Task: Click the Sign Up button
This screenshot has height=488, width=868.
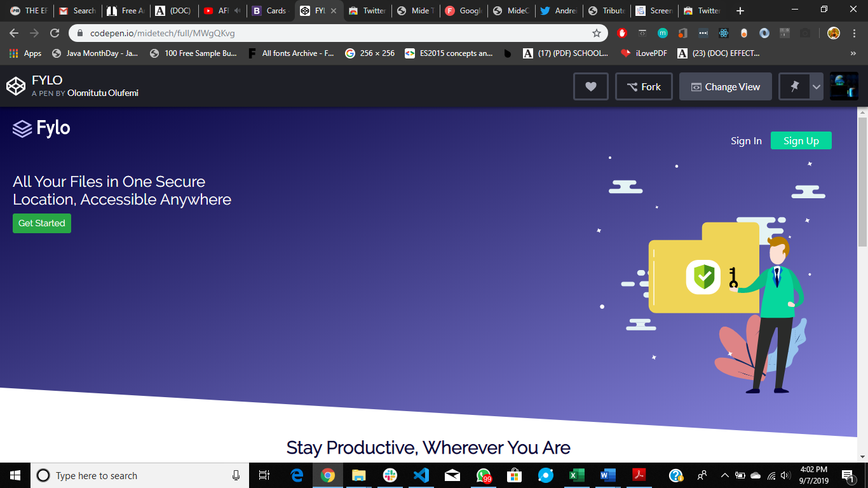Action: [801, 140]
